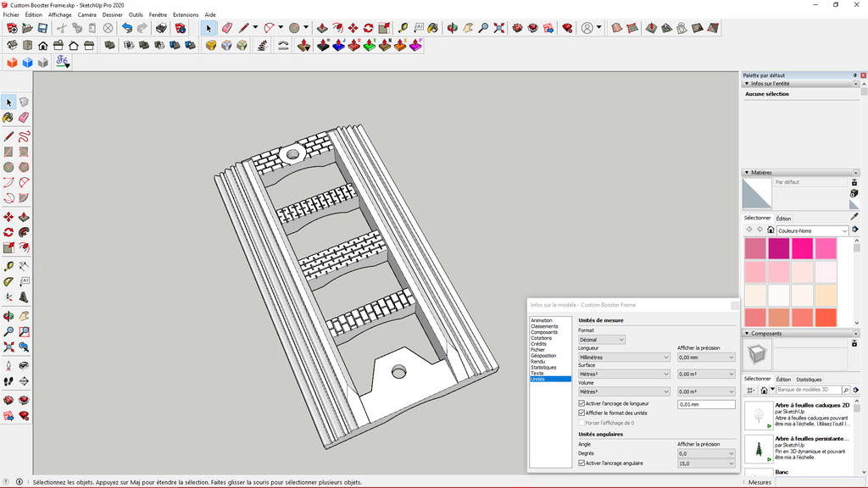Click the Printer icon to print the model
868x488 pixels.
point(160,28)
